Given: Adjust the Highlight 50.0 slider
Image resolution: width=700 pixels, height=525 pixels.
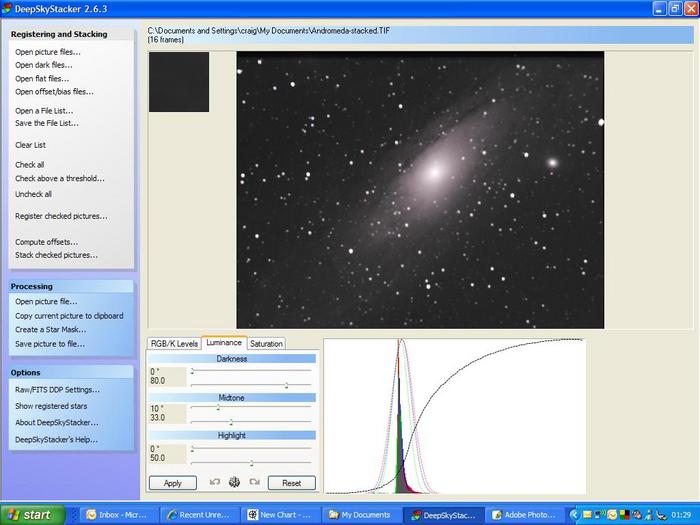Looking at the screenshot, I should tap(251, 463).
